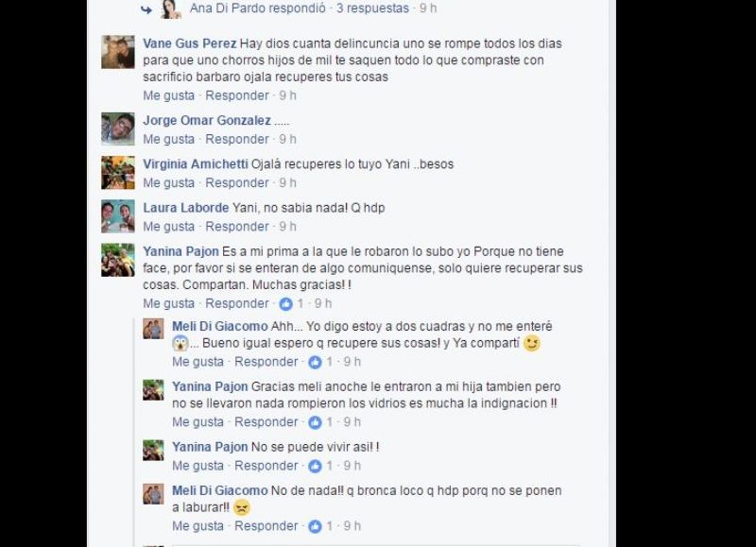This screenshot has width=756, height=547.
Task: Open Laura Laborde's profile name link
Action: (185, 208)
